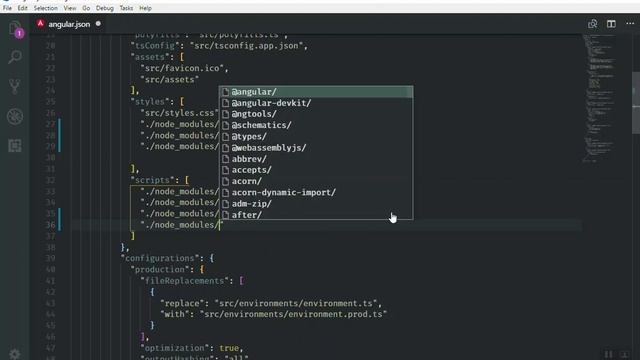Open the Debug menu
Viewport: 640px width, 360px height.
104,8
